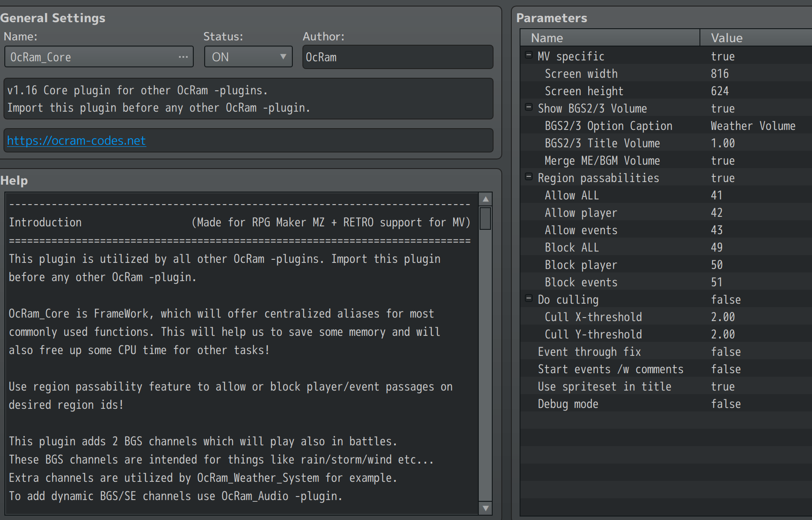The width and height of the screenshot is (812, 520).
Task: Click the 1.00 title volume value
Action: click(723, 143)
